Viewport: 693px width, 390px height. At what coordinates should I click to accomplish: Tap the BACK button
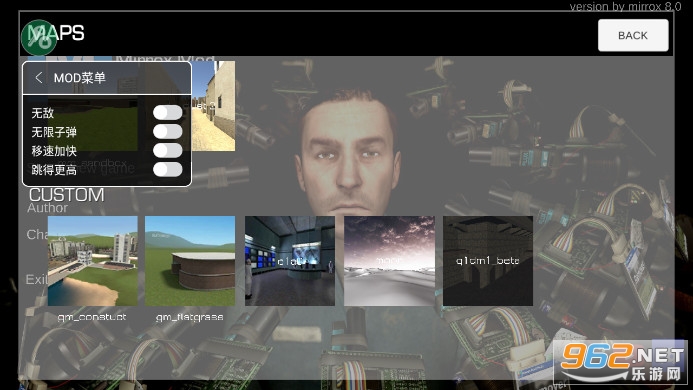[633, 35]
